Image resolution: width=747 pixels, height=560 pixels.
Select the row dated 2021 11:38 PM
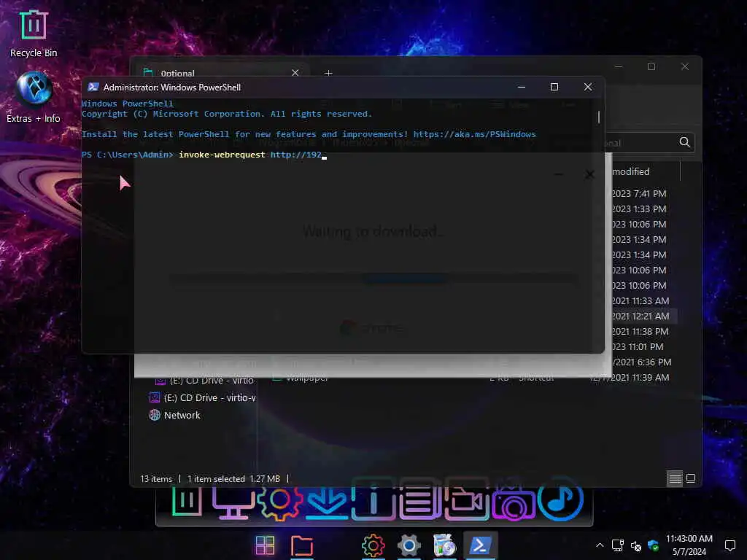(x=640, y=332)
